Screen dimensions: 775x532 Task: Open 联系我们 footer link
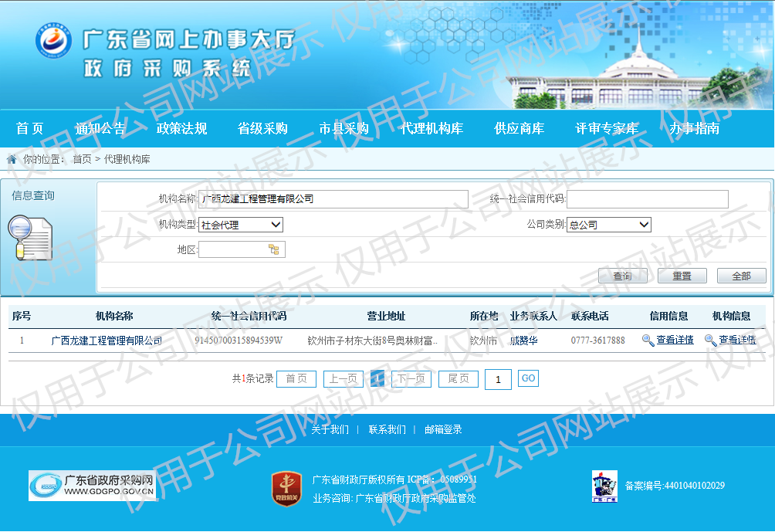click(x=387, y=429)
